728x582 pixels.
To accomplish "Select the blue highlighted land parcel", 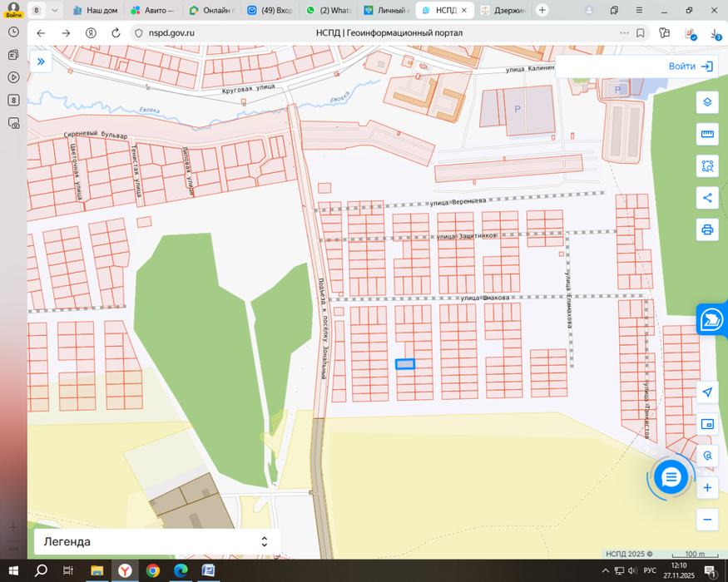I will point(404,364).
